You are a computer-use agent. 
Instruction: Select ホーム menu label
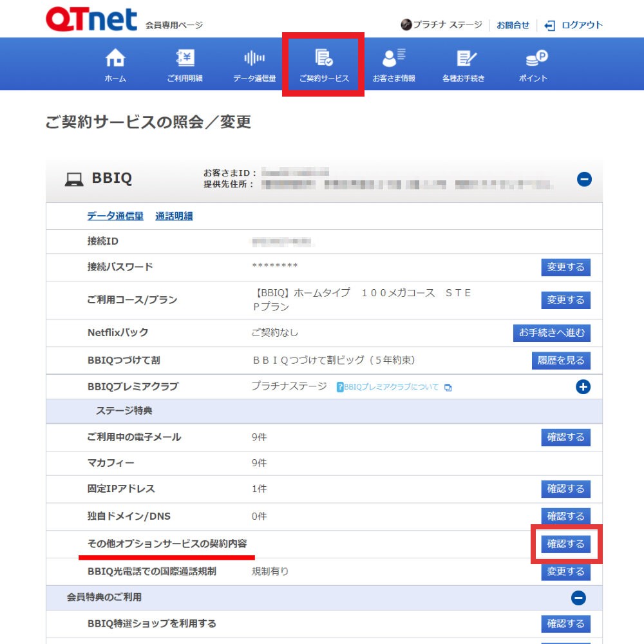pos(115,79)
